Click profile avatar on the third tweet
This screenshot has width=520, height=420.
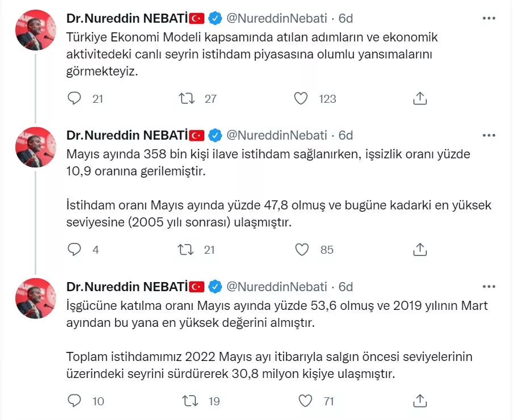[x=35, y=298]
